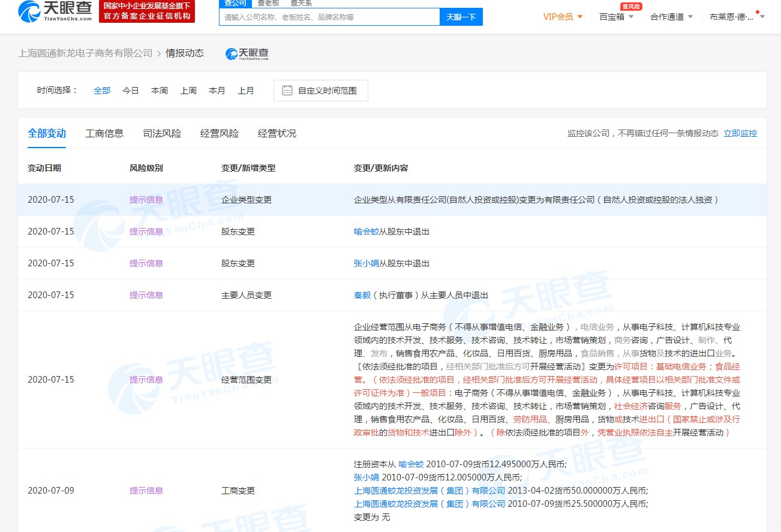Open the VIP会员 dropdown
This screenshot has height=532, width=781.
coord(563,17)
